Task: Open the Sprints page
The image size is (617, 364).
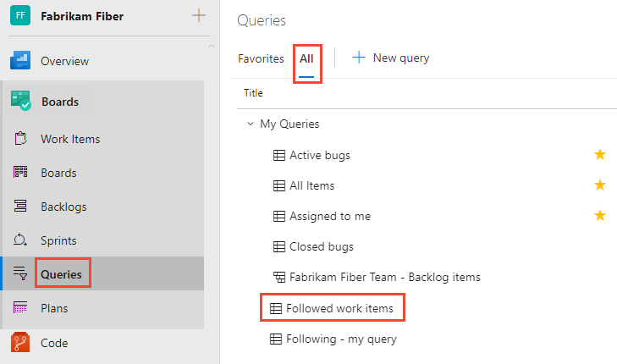Action: pos(58,240)
